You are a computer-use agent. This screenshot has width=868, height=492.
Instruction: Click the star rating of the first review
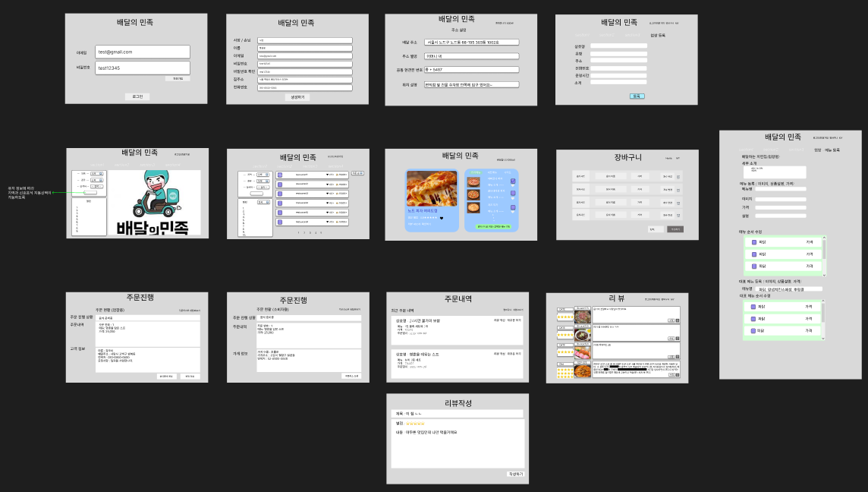tap(565, 317)
